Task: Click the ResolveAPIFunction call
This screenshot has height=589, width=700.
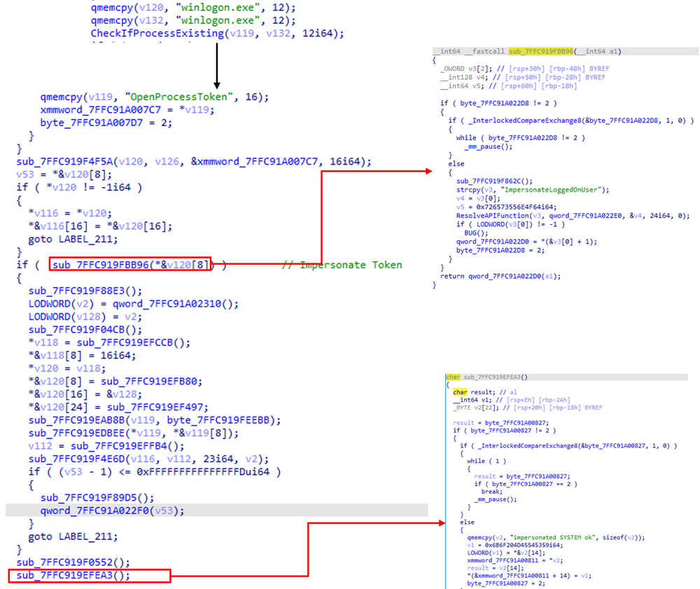Action: 573,216
